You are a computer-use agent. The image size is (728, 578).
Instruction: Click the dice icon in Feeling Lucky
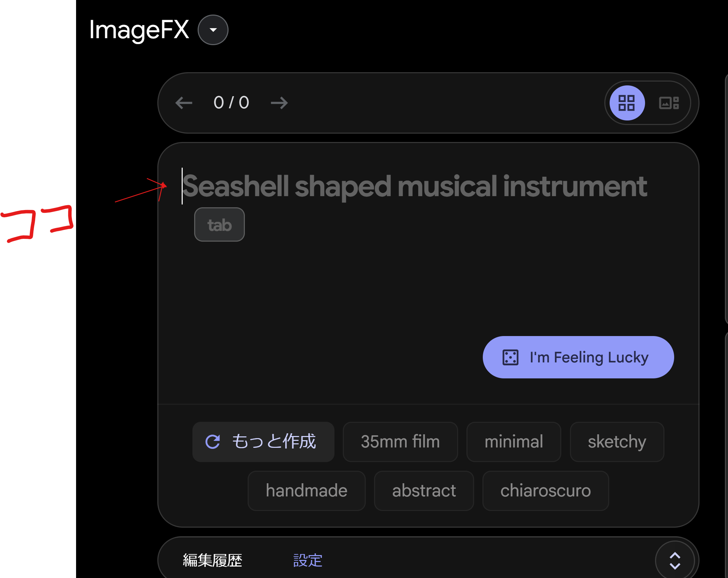tap(510, 357)
